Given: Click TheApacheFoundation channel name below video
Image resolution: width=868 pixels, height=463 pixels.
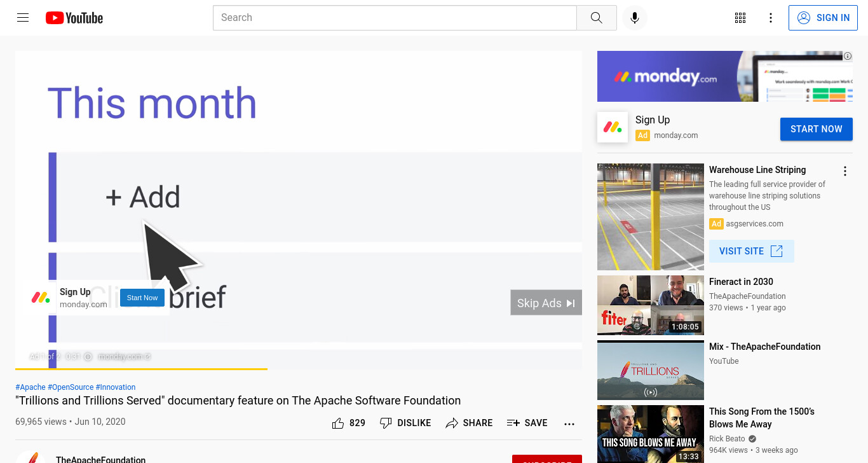Looking at the screenshot, I should pyautogui.click(x=100, y=459).
